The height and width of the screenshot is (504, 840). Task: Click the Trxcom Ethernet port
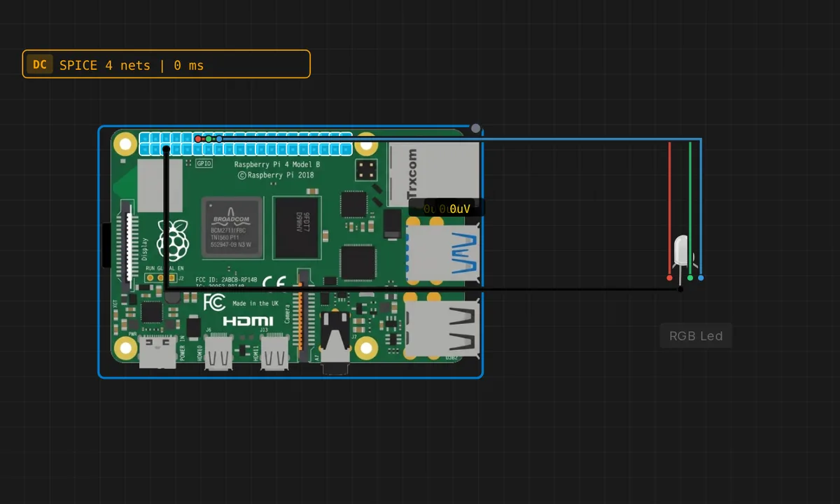pos(434,174)
